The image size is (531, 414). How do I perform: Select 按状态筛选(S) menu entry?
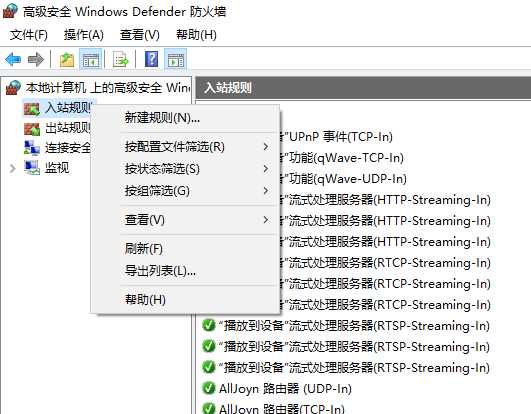click(185, 169)
